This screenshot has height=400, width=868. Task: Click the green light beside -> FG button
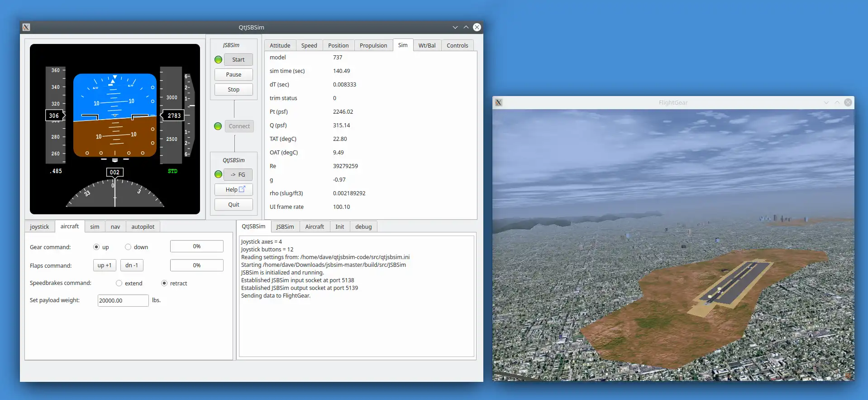218,174
